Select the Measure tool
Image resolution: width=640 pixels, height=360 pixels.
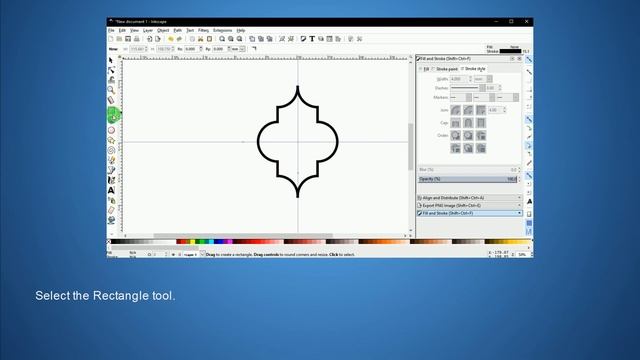[111, 100]
